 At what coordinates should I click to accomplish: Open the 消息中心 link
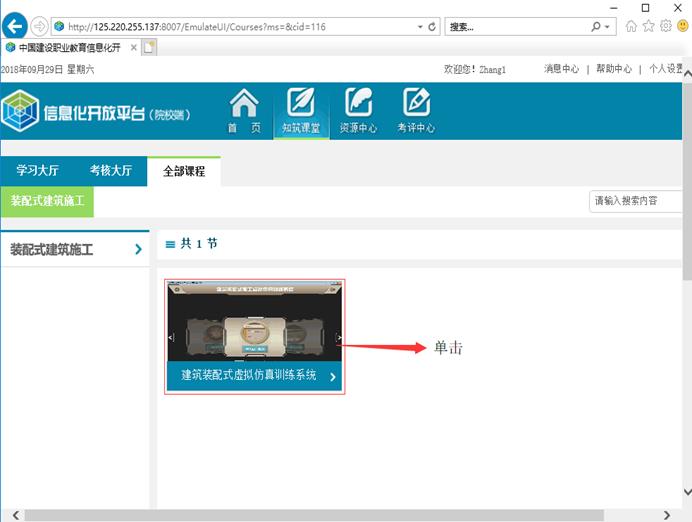point(561,69)
